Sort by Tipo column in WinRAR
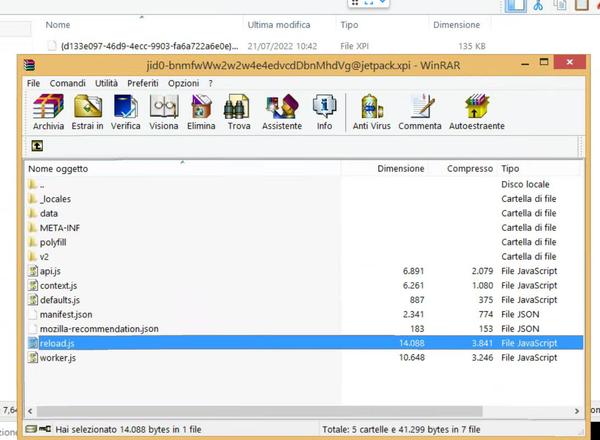This screenshot has height=440, width=600. pyautogui.click(x=540, y=169)
